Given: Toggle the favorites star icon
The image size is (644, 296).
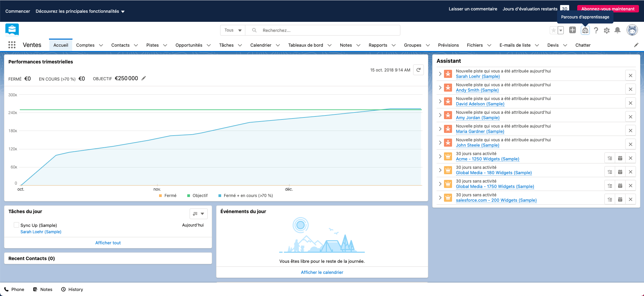Looking at the screenshot, I should click(553, 30).
